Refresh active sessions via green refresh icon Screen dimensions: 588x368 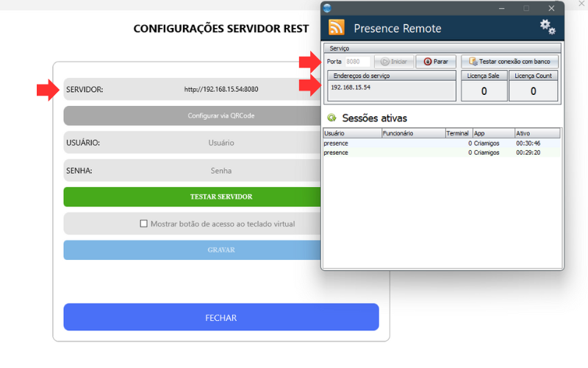pos(331,118)
